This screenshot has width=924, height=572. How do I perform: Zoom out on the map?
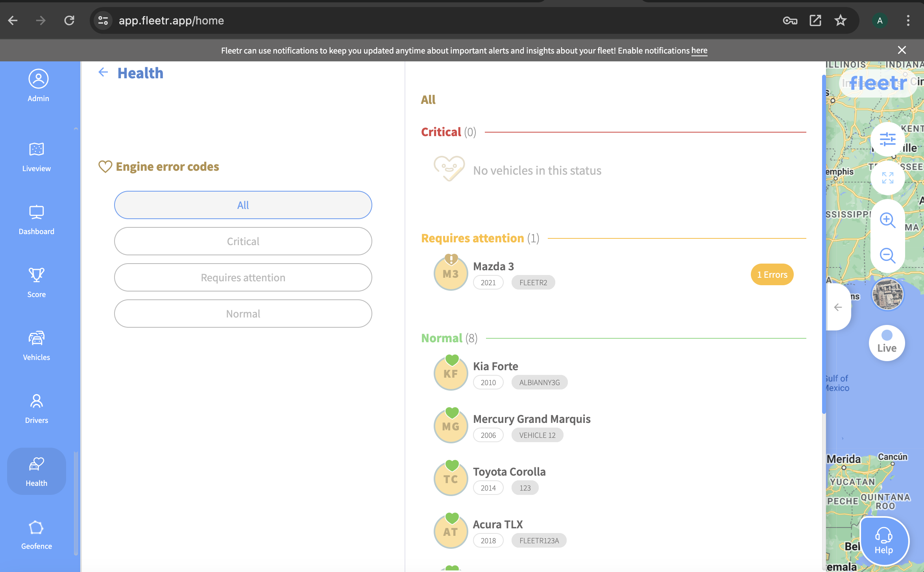[x=887, y=256]
